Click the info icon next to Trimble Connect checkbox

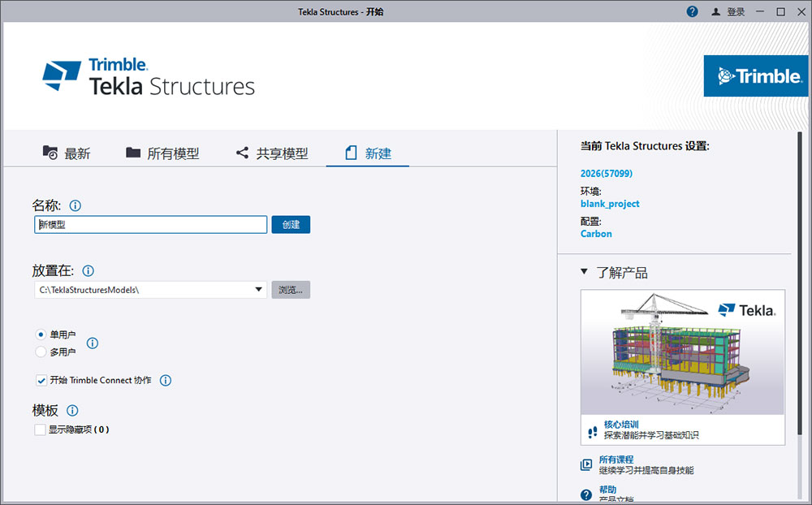165,380
